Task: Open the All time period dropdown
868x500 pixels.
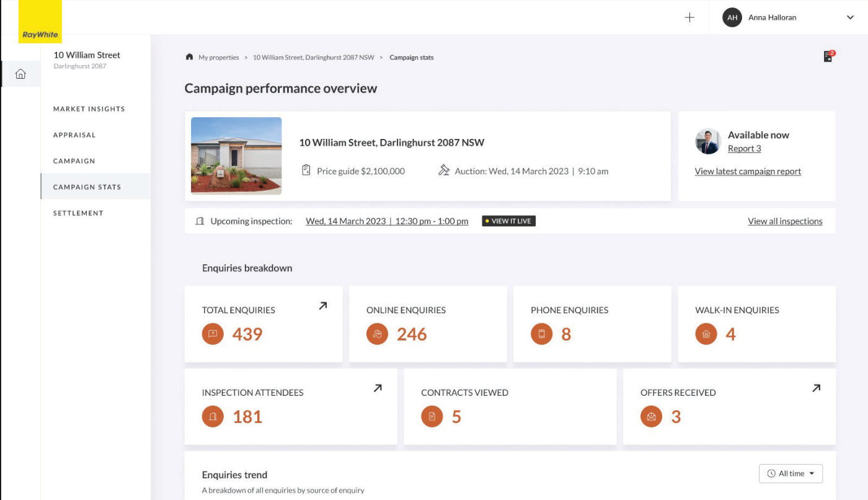Action: point(790,473)
